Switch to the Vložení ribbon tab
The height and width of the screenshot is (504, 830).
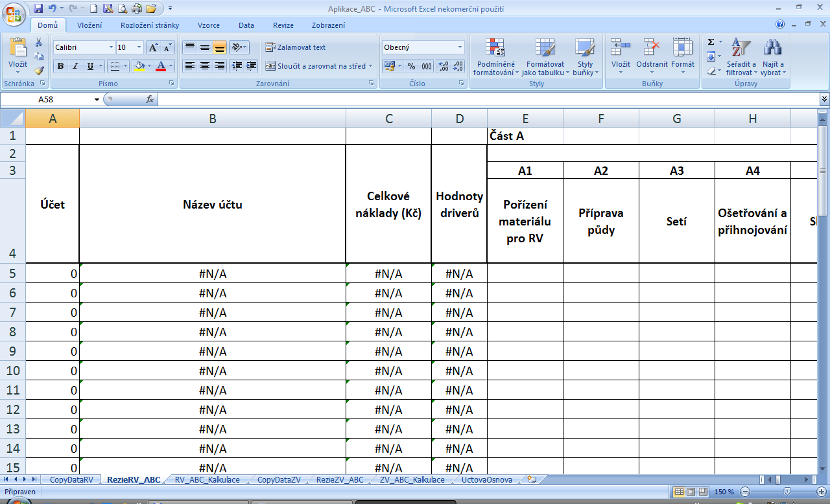click(x=89, y=25)
